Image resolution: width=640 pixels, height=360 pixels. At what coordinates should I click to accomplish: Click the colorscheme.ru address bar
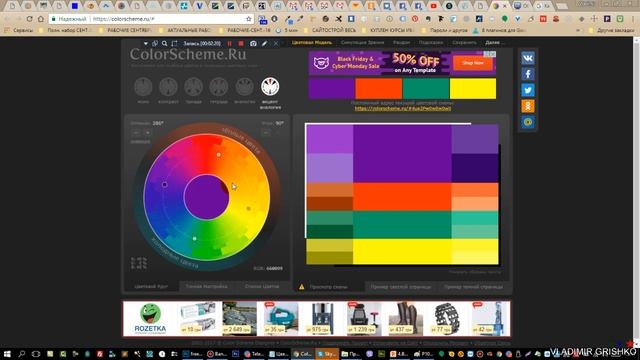[x=151, y=19]
